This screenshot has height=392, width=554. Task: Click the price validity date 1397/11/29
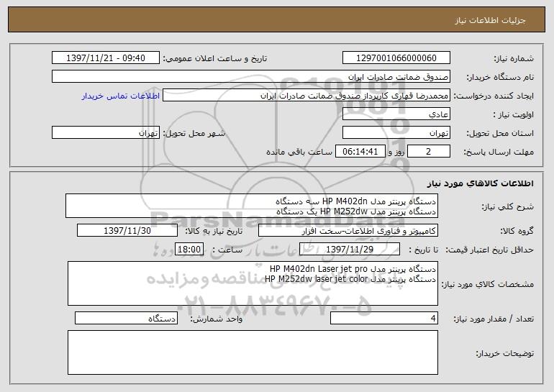coord(350,250)
